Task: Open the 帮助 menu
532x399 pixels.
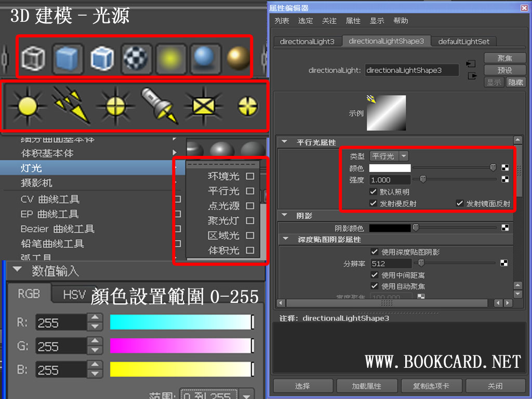Action: click(401, 21)
